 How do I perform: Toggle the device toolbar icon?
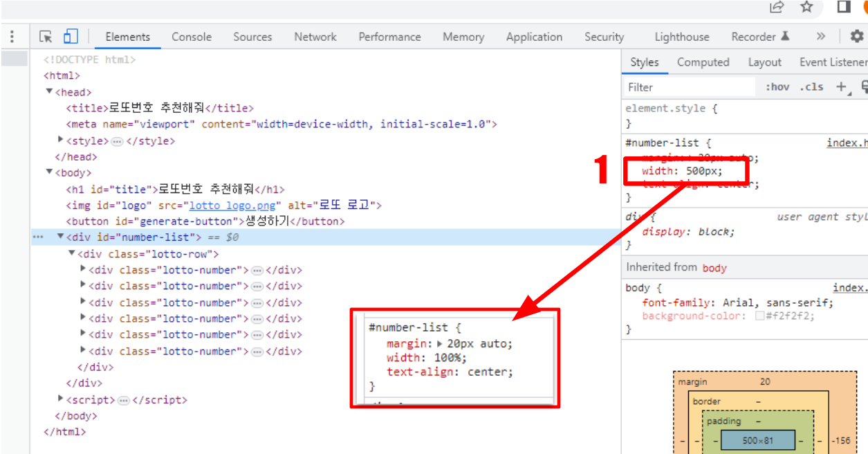(x=71, y=37)
